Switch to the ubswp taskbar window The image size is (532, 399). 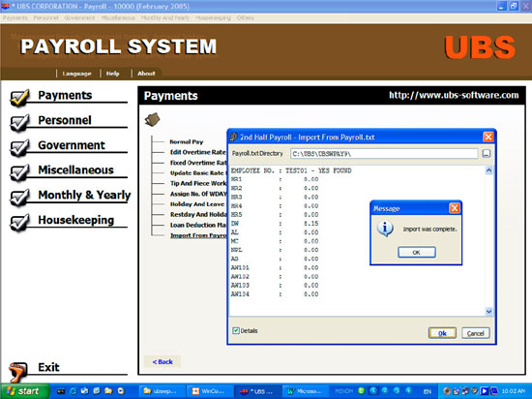point(163,391)
